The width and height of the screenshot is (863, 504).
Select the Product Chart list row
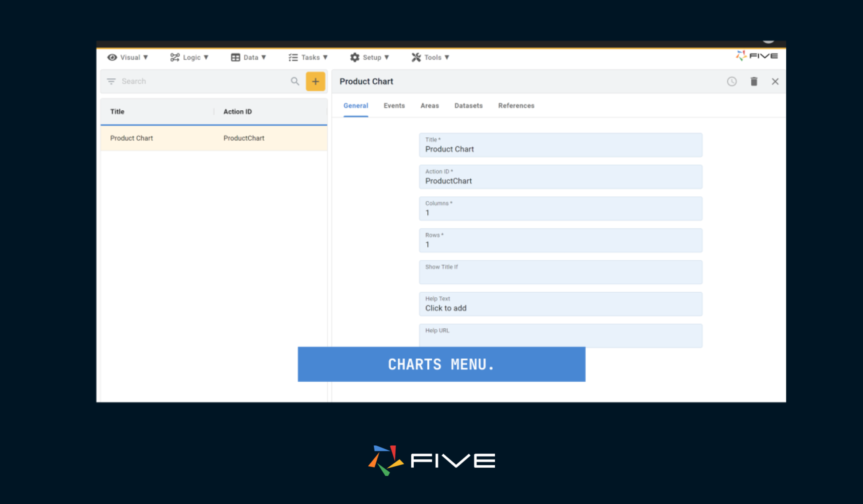click(x=214, y=138)
